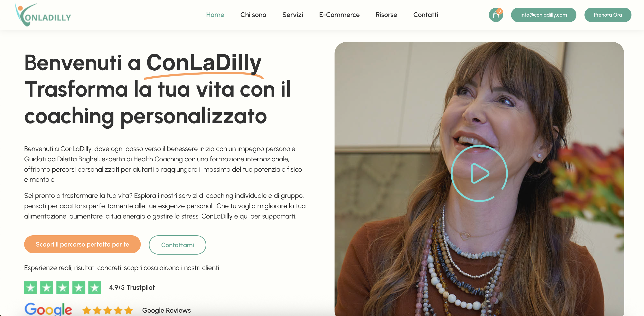
Task: Open the Google Reviews text link
Action: (166, 310)
